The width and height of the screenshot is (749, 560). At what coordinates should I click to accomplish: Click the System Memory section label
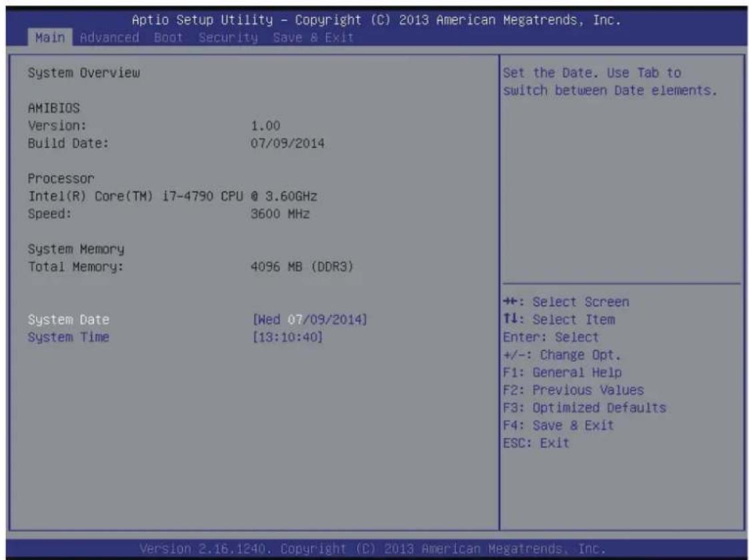[x=76, y=249]
